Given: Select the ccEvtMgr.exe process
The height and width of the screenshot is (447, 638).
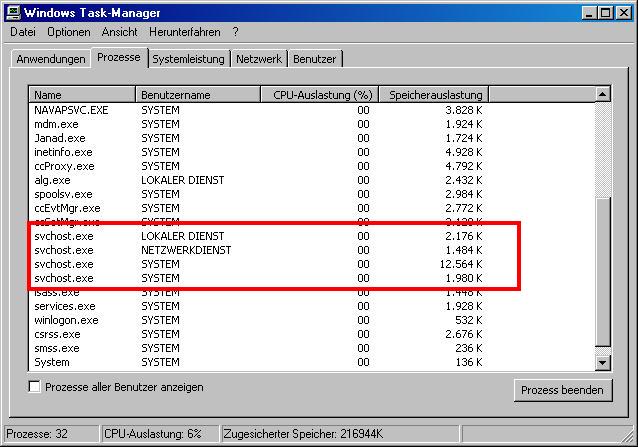Looking at the screenshot, I should [x=259, y=208].
